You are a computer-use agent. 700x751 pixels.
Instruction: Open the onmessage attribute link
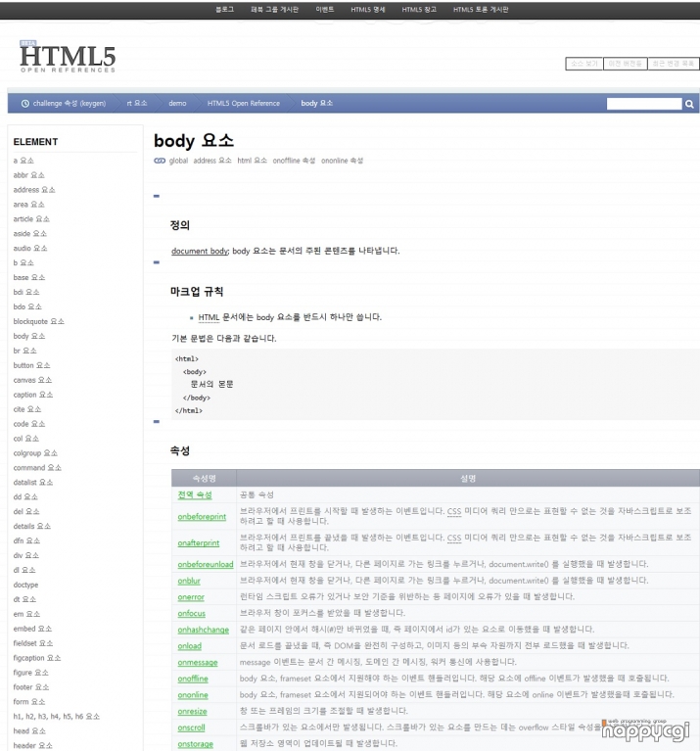coord(197,663)
